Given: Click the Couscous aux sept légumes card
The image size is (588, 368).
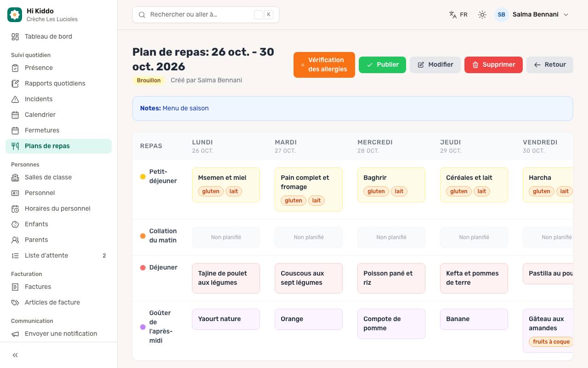Looking at the screenshot, I should (309, 278).
